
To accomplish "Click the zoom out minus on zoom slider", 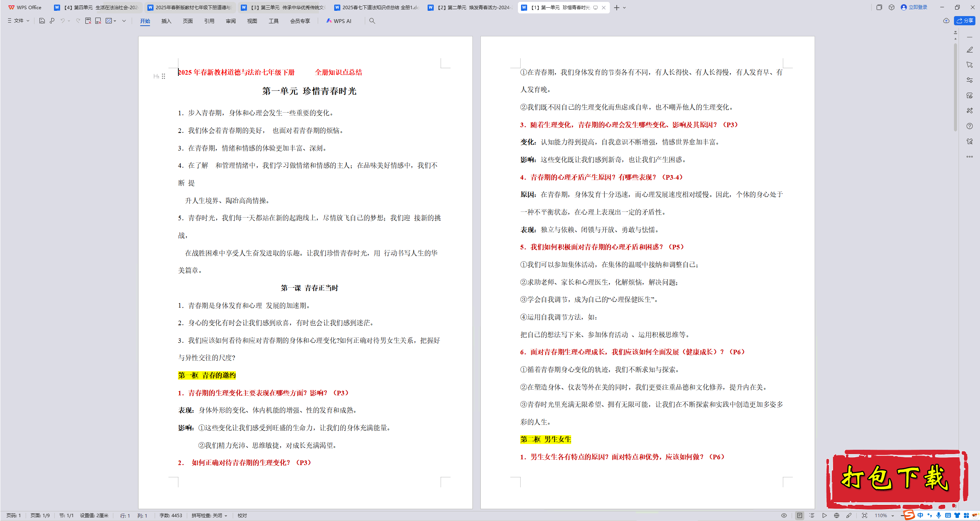I will tap(902, 516).
